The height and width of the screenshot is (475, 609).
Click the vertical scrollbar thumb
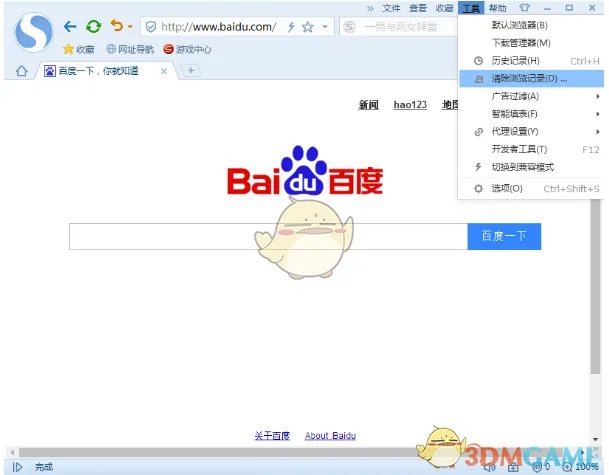pos(595,287)
